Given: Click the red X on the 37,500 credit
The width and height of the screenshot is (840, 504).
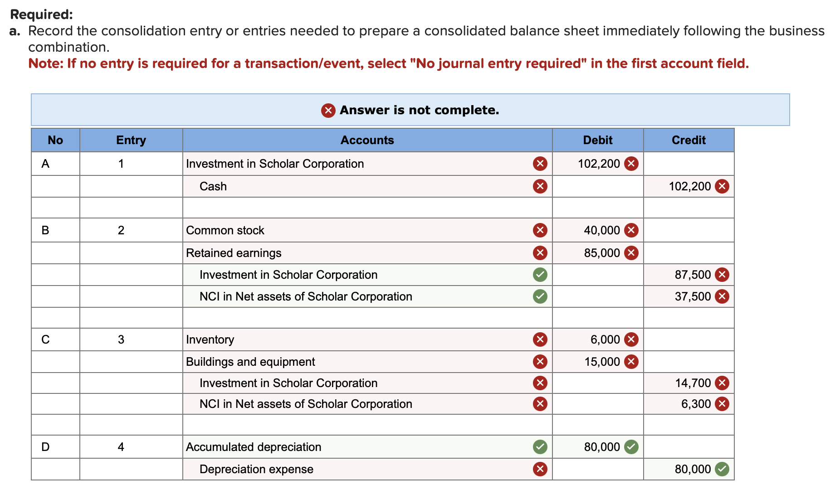Looking at the screenshot, I should [722, 296].
